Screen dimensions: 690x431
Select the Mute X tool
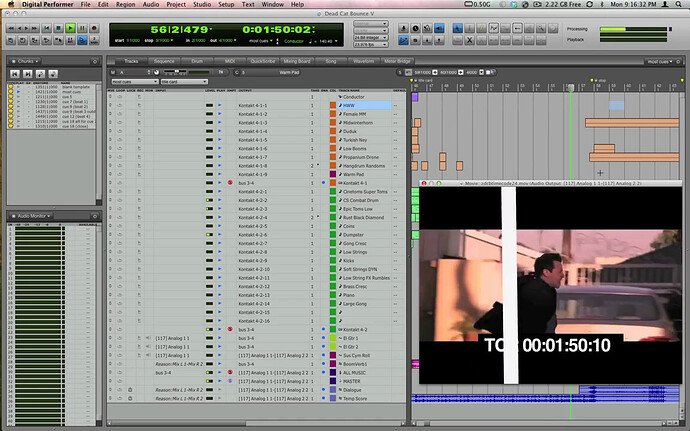[x=470, y=40]
